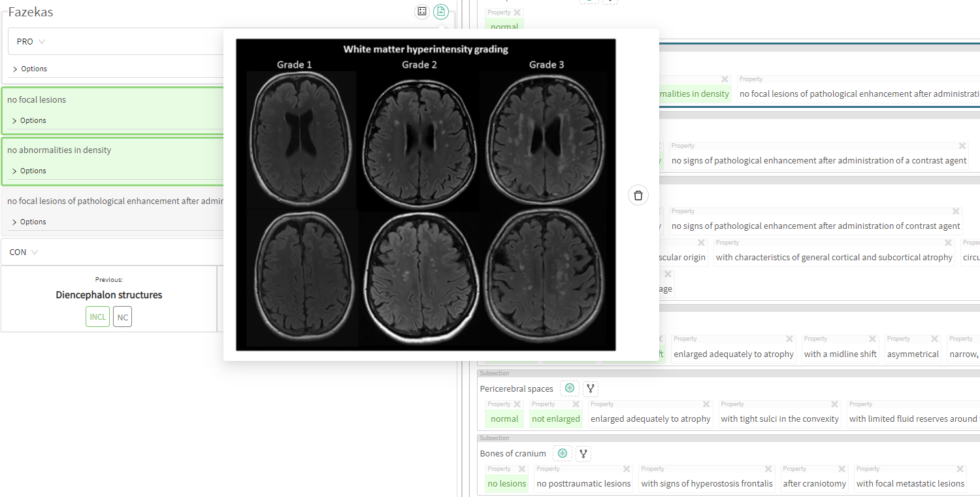Screen dimensions: 980x497
Task: Toggle 'asymmetrical' property chip
Action: [913, 354]
